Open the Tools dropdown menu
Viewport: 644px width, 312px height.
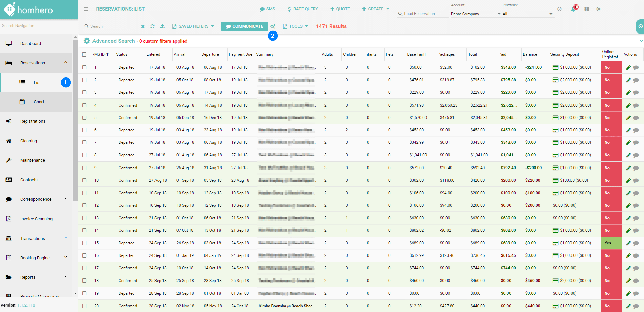295,26
